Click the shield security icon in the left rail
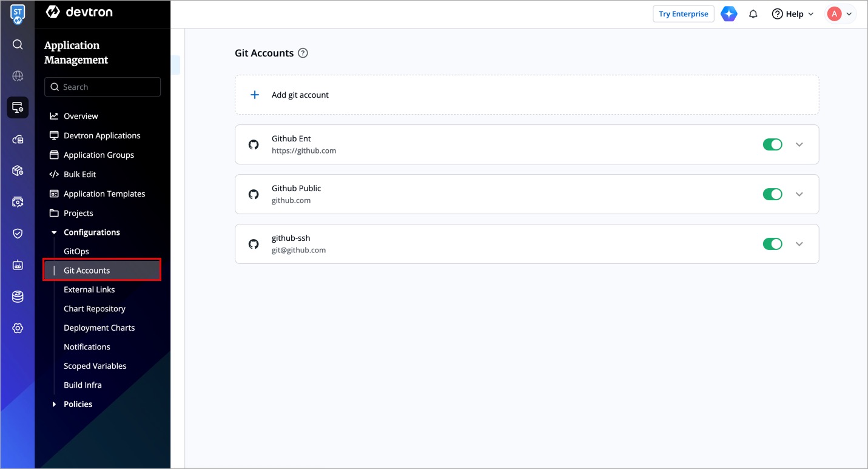This screenshot has width=868, height=469. [18, 234]
